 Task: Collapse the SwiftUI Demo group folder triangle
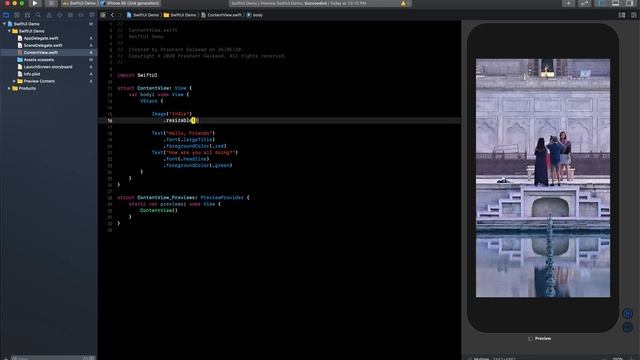click(9, 31)
